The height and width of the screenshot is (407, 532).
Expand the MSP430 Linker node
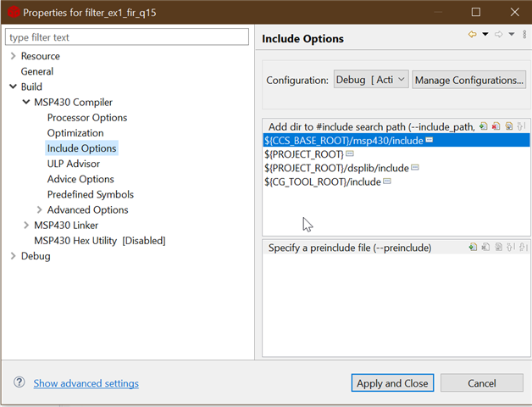(x=26, y=225)
